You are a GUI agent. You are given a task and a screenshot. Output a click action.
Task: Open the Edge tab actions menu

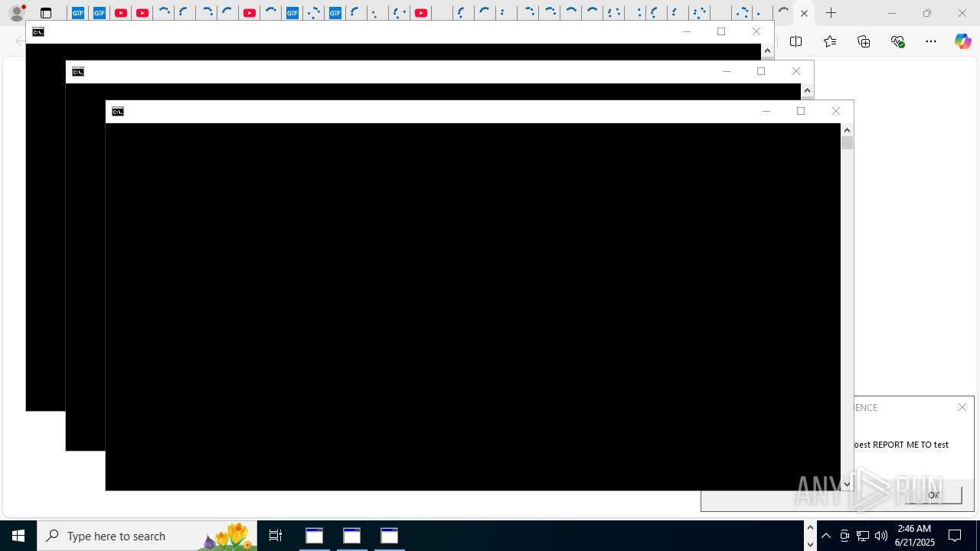click(x=46, y=13)
